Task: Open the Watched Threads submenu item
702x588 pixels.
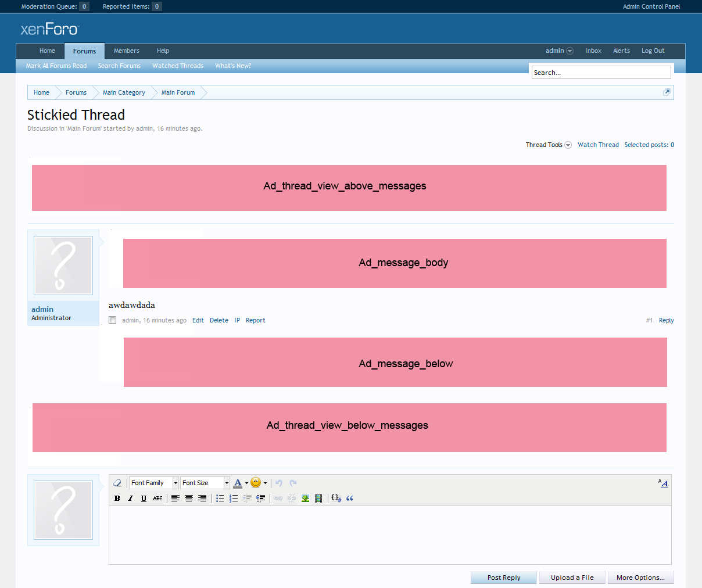Action: pyautogui.click(x=178, y=66)
